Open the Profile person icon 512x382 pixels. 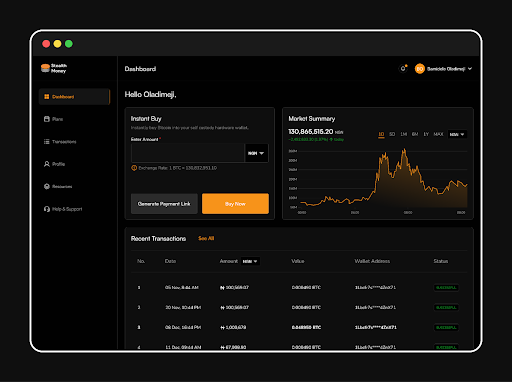tap(47, 164)
